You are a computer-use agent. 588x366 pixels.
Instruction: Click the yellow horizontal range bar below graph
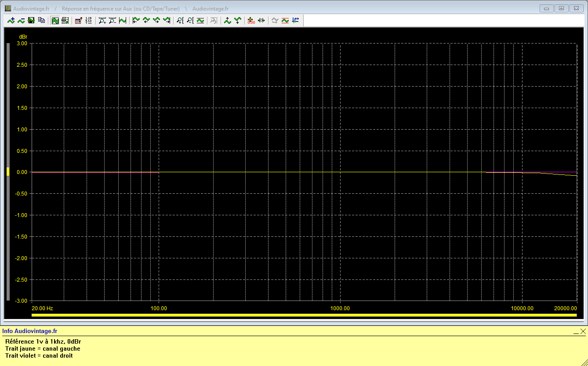pos(304,315)
